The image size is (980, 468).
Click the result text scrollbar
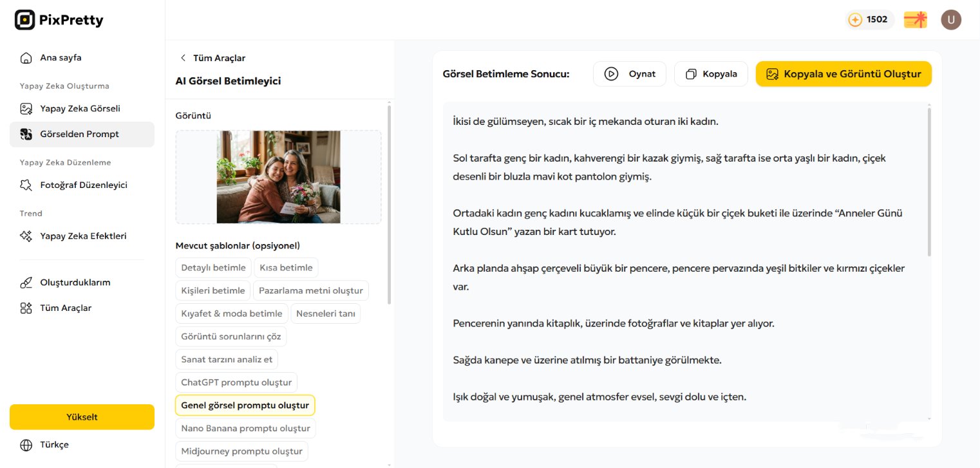coord(928,182)
